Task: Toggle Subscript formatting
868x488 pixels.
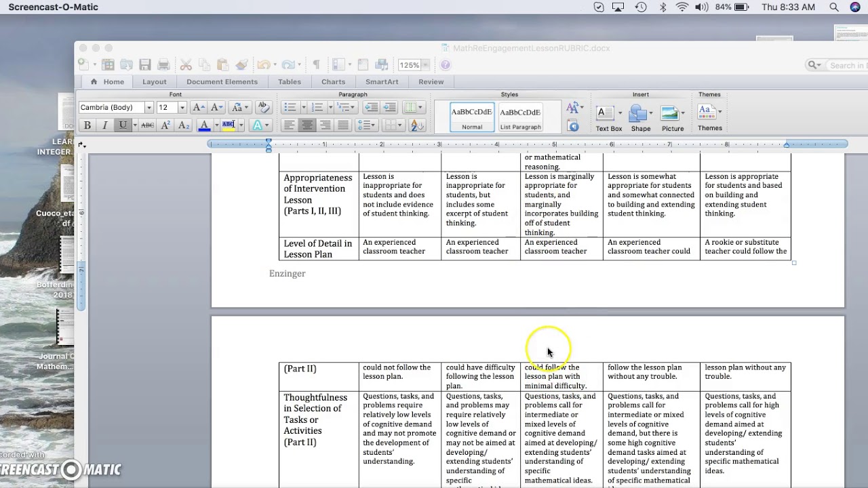Action: coord(184,125)
